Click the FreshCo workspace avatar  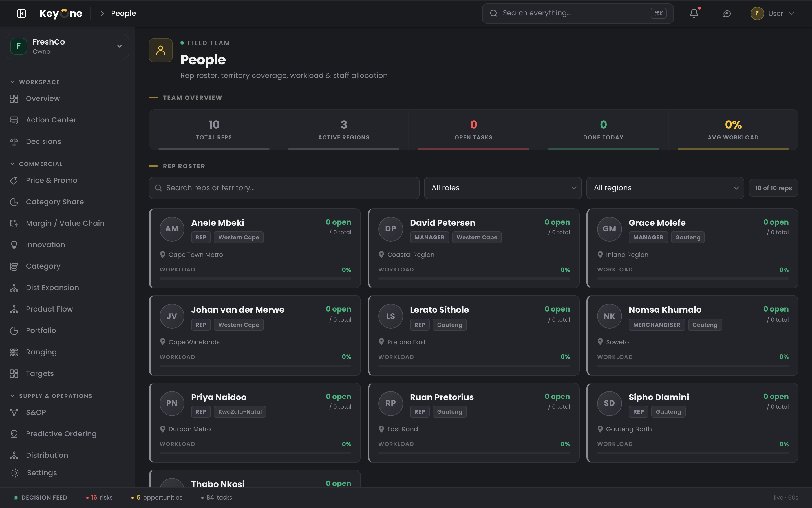coord(18,46)
